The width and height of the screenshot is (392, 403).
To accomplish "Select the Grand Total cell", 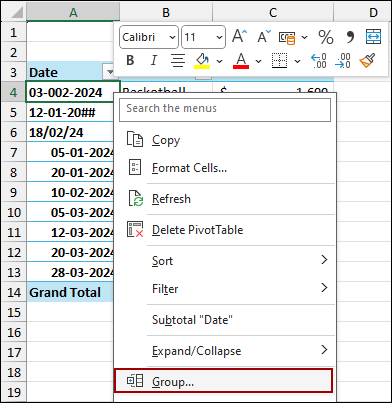I will [x=70, y=292].
